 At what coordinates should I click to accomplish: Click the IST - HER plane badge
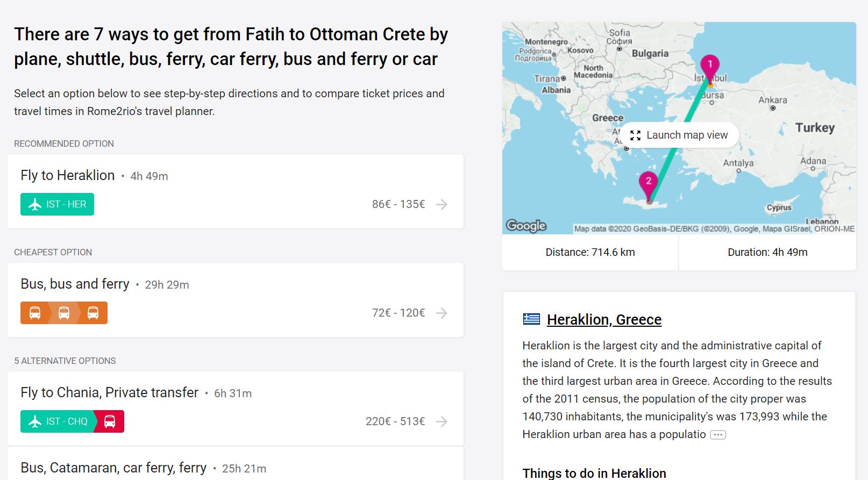click(x=57, y=204)
